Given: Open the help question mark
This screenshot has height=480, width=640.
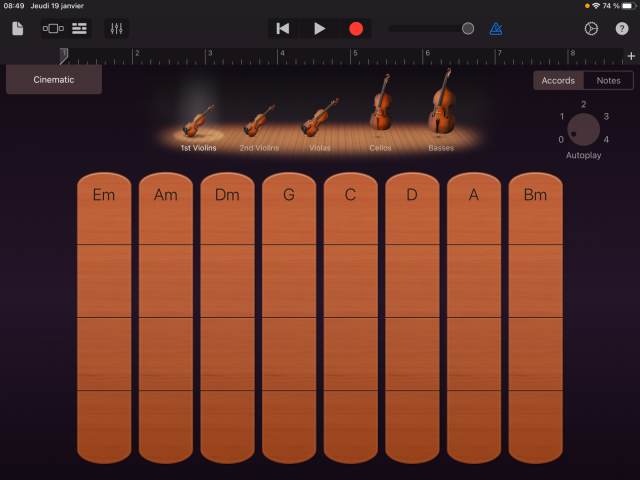Looking at the screenshot, I should pyautogui.click(x=621, y=28).
